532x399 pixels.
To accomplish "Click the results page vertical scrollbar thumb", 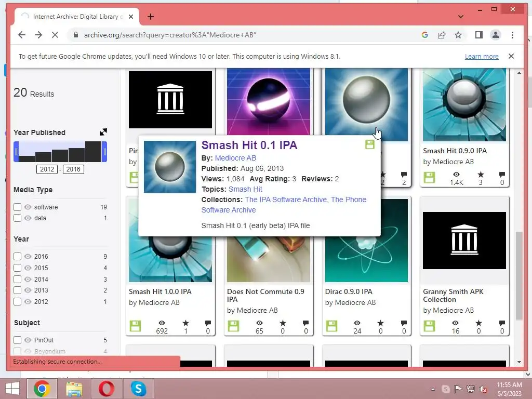I will click(519, 275).
